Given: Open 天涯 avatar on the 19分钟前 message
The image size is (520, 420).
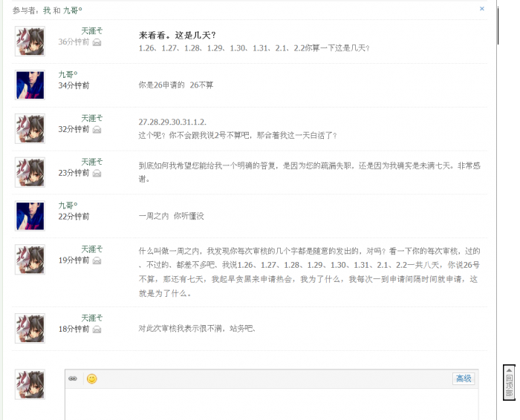Looking at the screenshot, I should click(30, 260).
